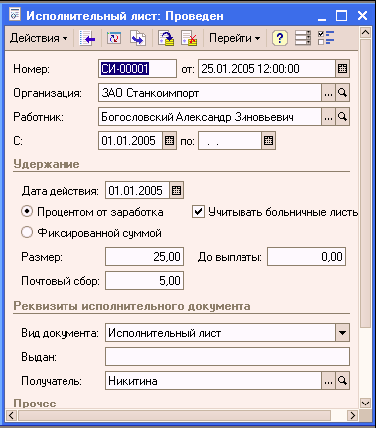Image resolution: width=376 pixels, height=428 pixels.
Task: Open calendar for Дата действия field
Action: click(x=176, y=190)
